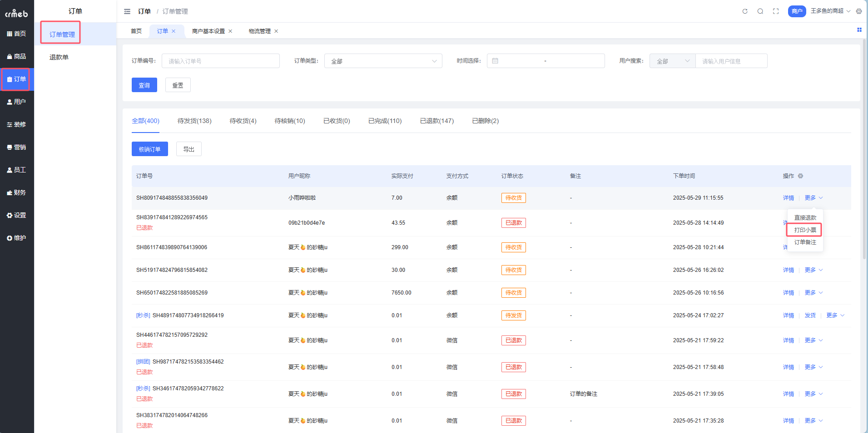Open the 王多鱼的商超 account dropdown

[830, 11]
